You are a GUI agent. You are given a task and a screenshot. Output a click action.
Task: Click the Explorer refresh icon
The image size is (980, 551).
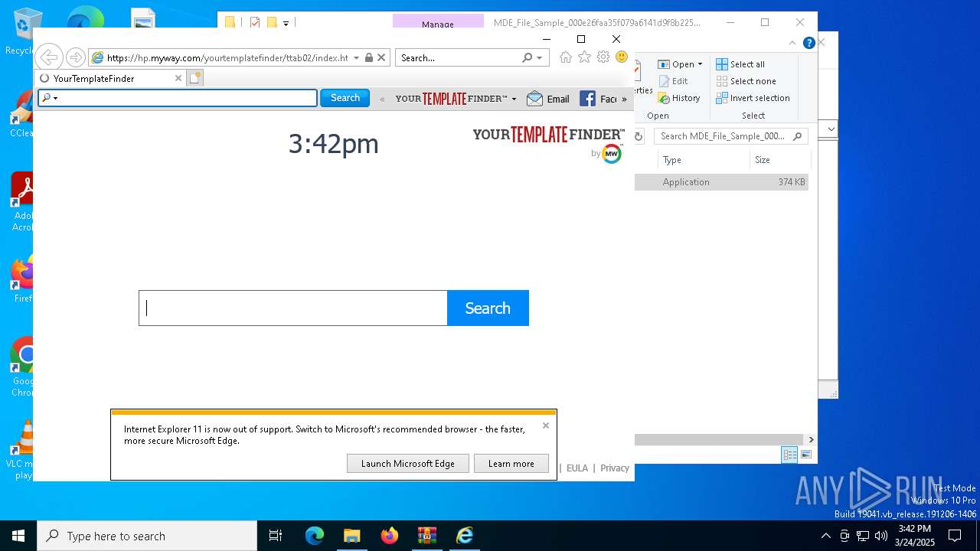click(640, 136)
